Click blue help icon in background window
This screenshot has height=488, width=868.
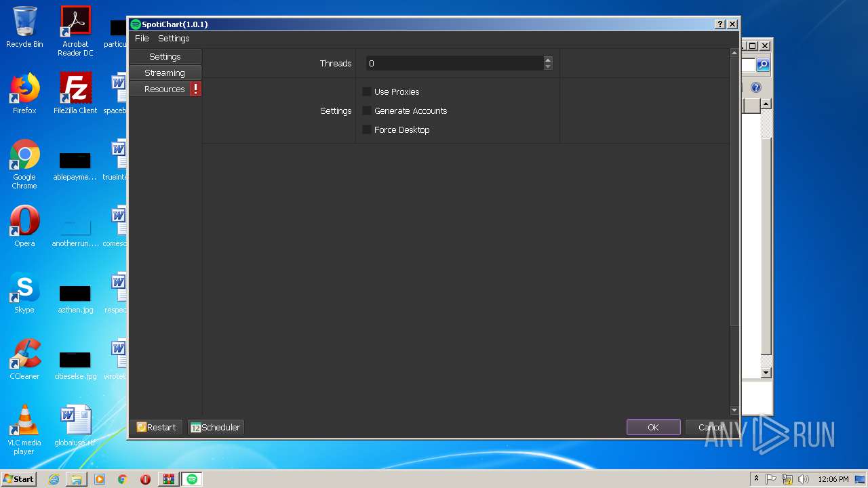point(756,87)
